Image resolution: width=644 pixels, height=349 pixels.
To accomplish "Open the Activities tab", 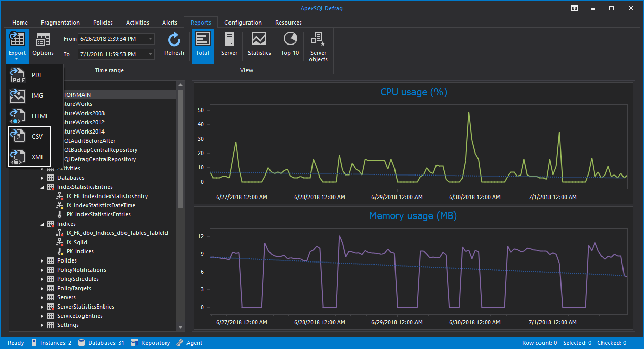I will pos(137,23).
